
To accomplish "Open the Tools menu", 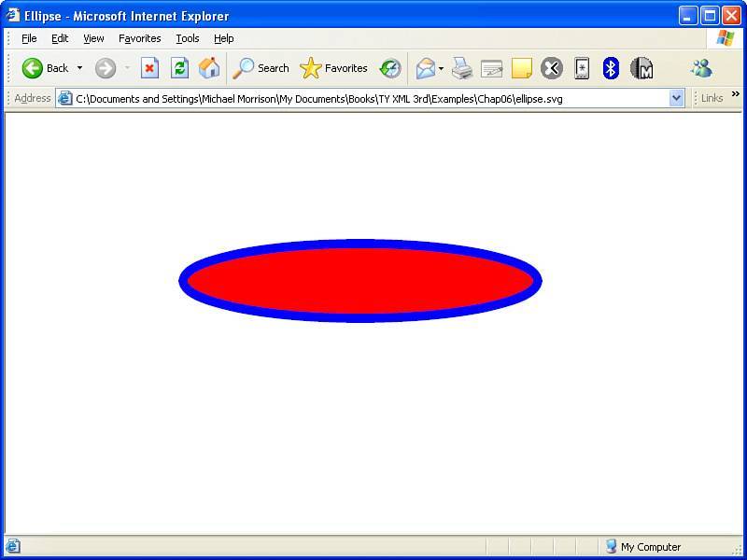I will coord(188,38).
